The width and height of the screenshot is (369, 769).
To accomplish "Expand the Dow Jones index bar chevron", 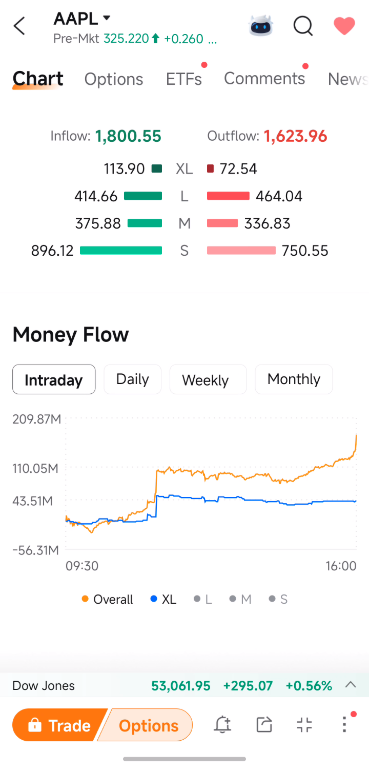I will pyautogui.click(x=350, y=685).
